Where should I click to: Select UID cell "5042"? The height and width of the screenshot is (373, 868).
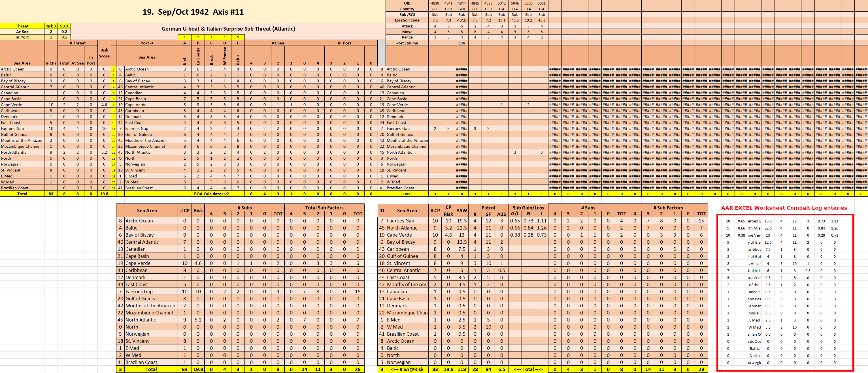501,3
